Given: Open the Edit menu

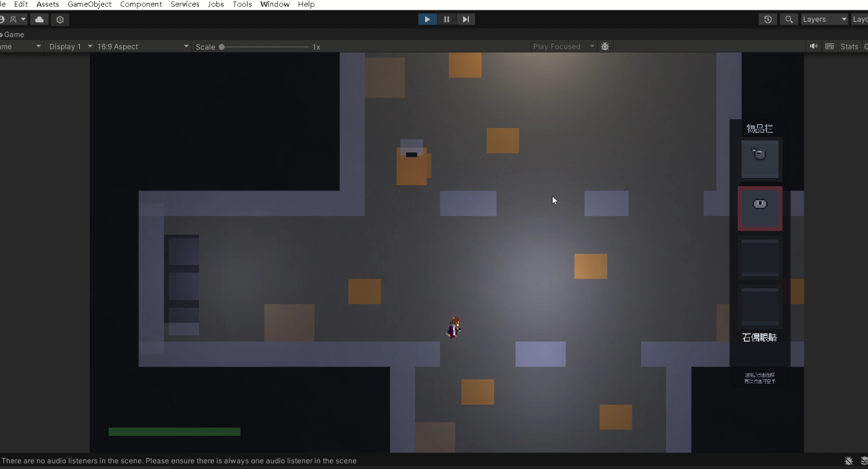Looking at the screenshot, I should coord(21,4).
